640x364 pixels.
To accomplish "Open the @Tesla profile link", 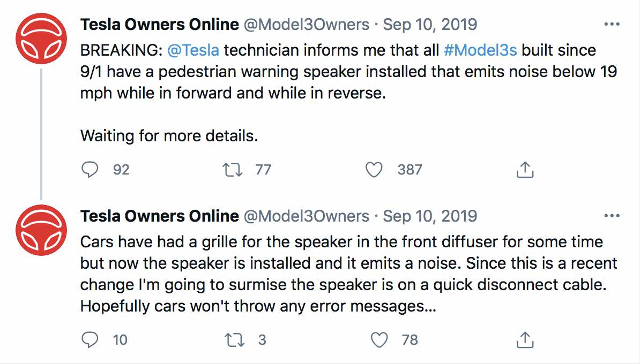I will [x=195, y=50].
